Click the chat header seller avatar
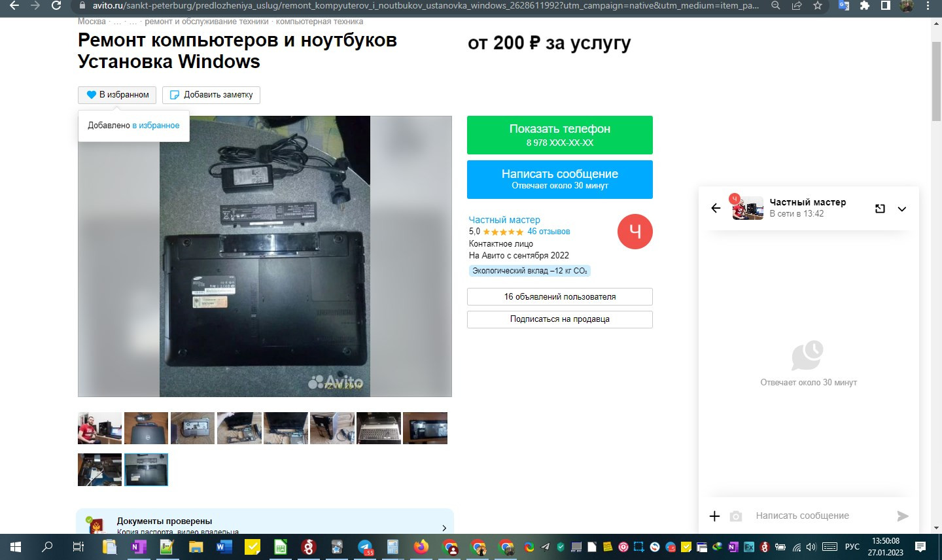Screen dimensions: 942x560 point(748,208)
